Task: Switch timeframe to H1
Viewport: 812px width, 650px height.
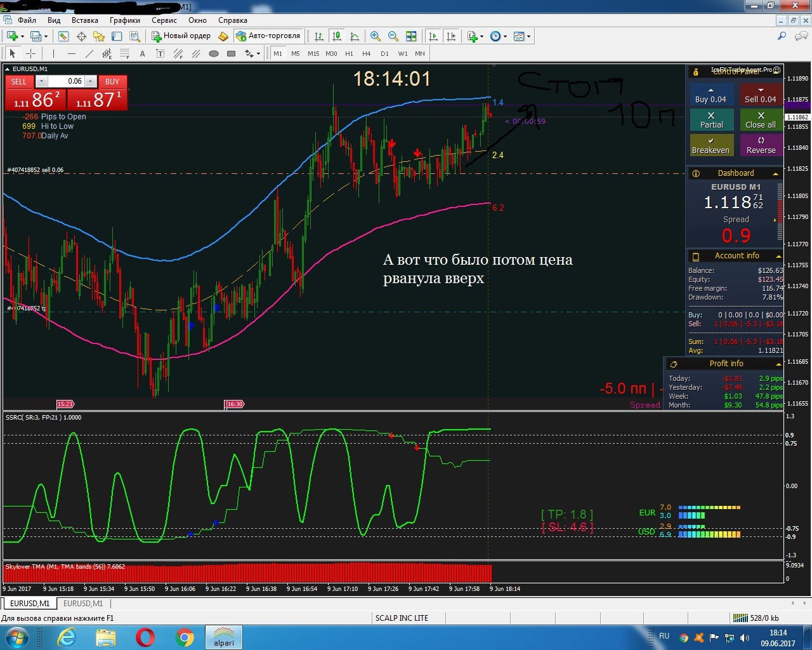Action: [349, 54]
